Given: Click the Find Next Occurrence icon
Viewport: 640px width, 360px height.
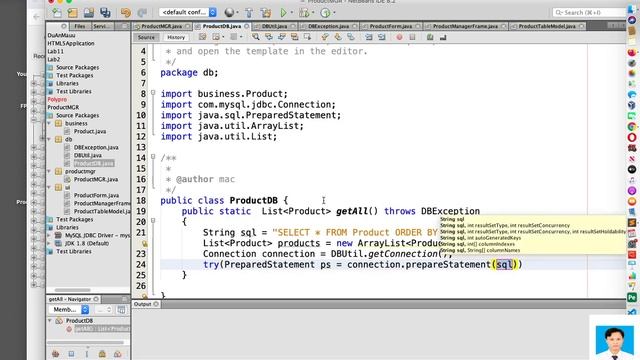Looking at the screenshot, I should pyautogui.click(x=282, y=37).
